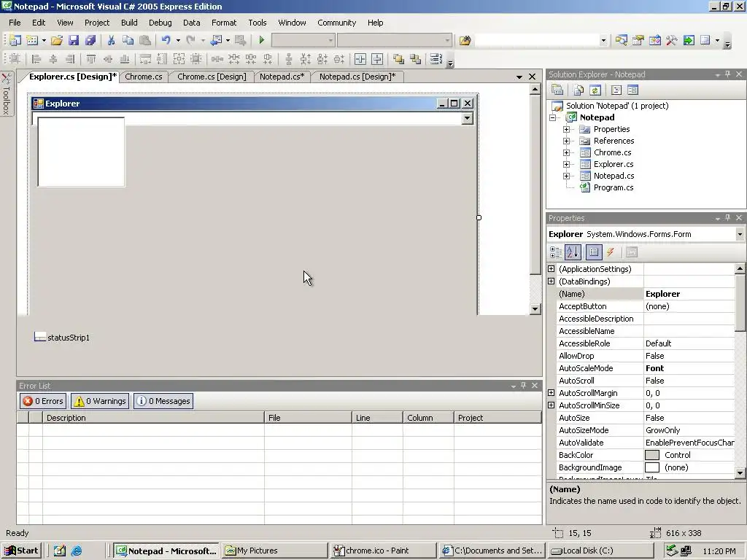This screenshot has height=560, width=747.
Task: Open the Community menu
Action: coord(337,23)
